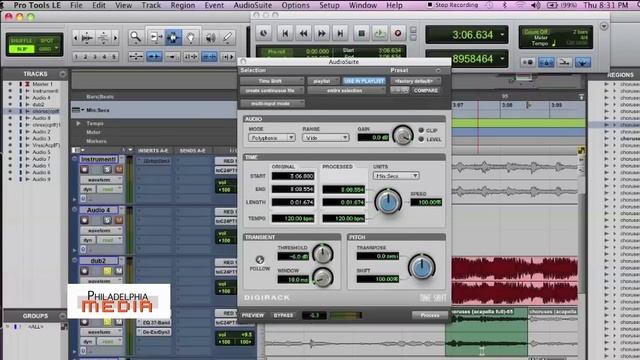The height and width of the screenshot is (360, 640).
Task: Click the track height zoom icon
Action: click(103, 38)
